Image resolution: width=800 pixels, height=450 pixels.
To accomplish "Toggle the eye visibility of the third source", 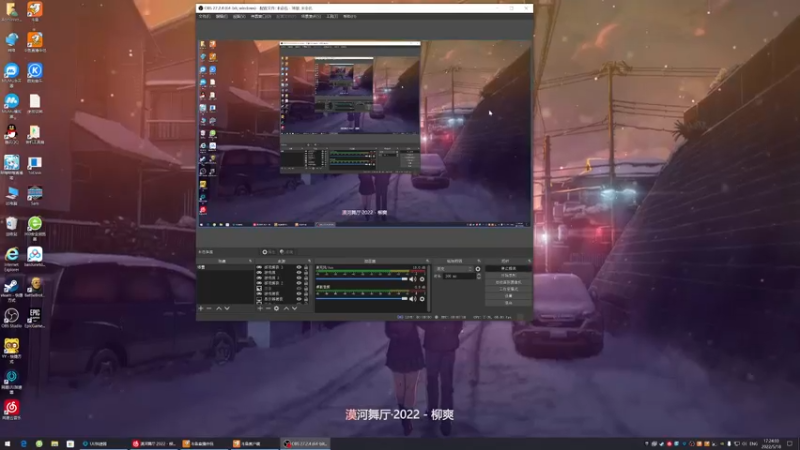I will coord(299,278).
